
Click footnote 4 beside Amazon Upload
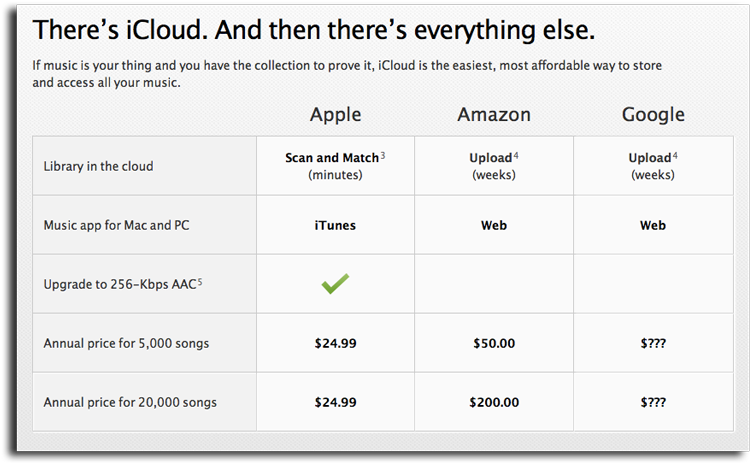point(516,155)
